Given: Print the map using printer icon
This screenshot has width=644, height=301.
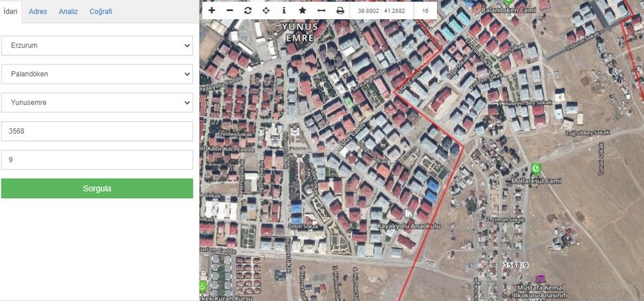Looking at the screenshot, I should [x=340, y=11].
